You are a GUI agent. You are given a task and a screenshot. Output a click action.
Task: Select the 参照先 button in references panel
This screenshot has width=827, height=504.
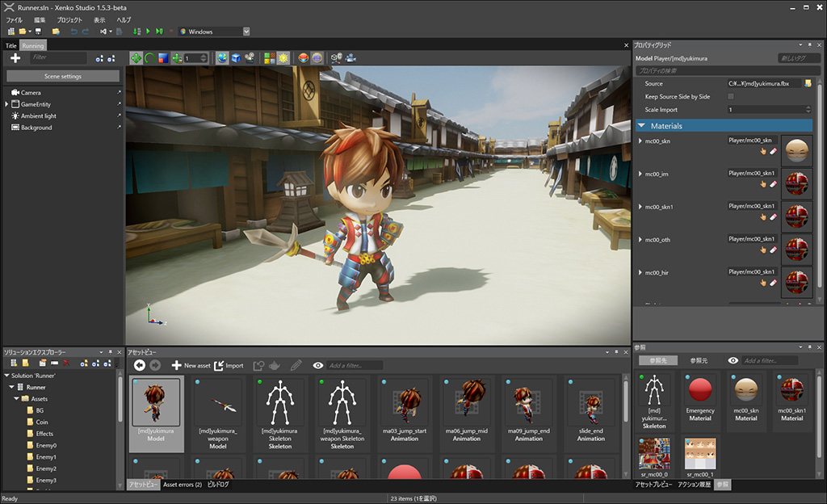point(657,360)
